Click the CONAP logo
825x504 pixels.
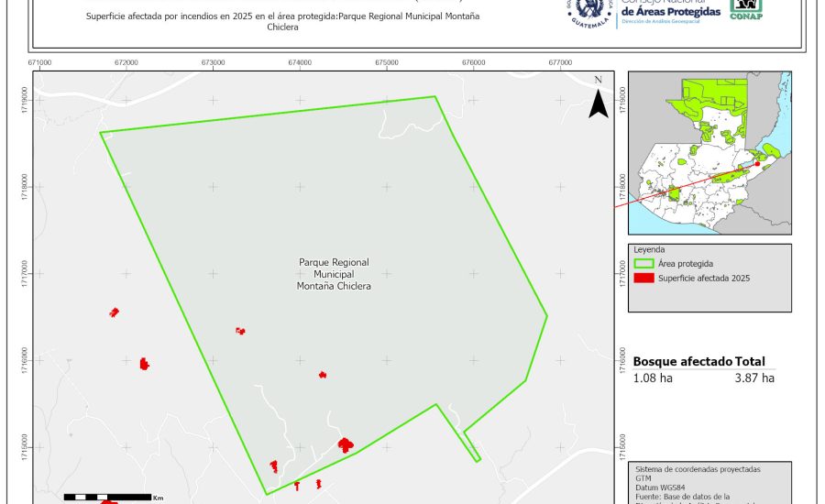click(x=745, y=9)
